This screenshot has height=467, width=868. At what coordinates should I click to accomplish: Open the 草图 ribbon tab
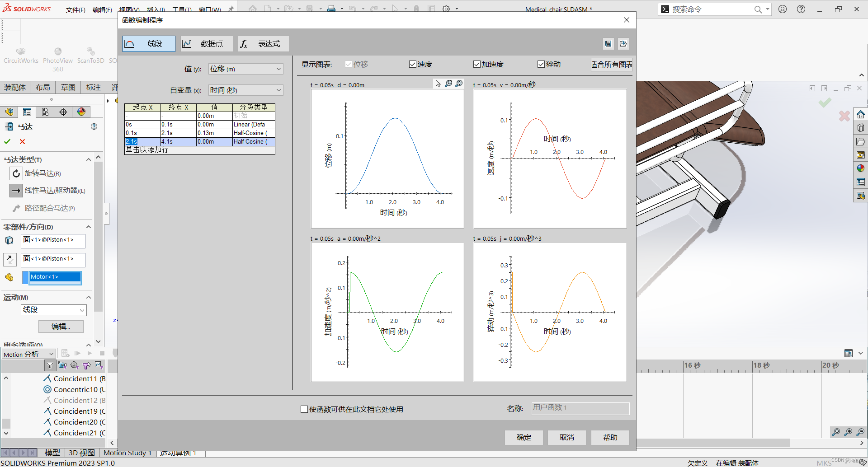(x=68, y=87)
